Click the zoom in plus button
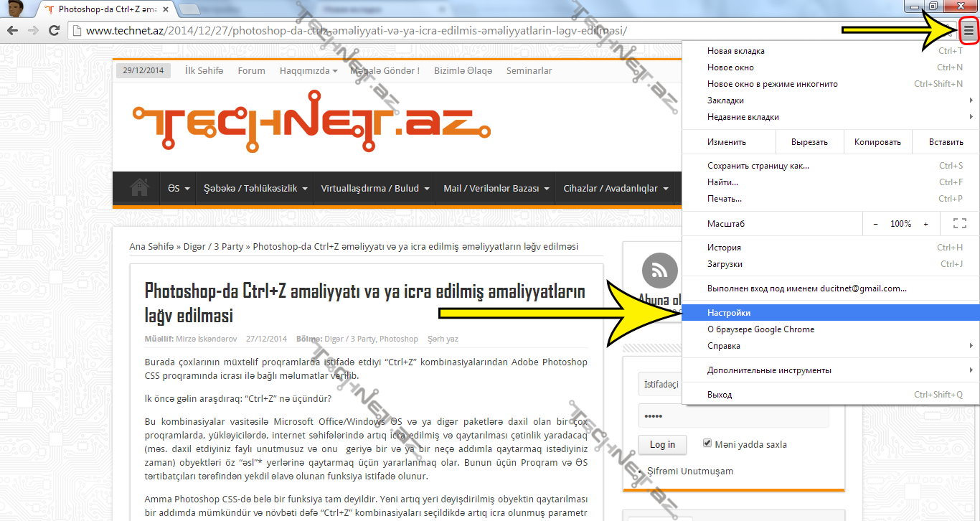 point(925,224)
